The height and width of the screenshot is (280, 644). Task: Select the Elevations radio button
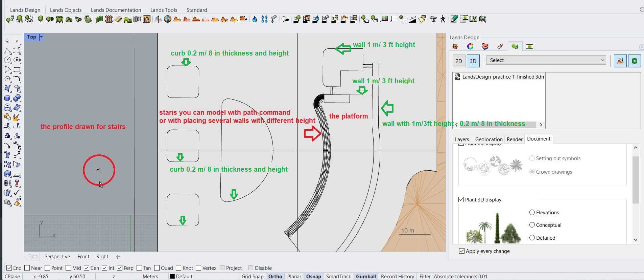pyautogui.click(x=532, y=212)
